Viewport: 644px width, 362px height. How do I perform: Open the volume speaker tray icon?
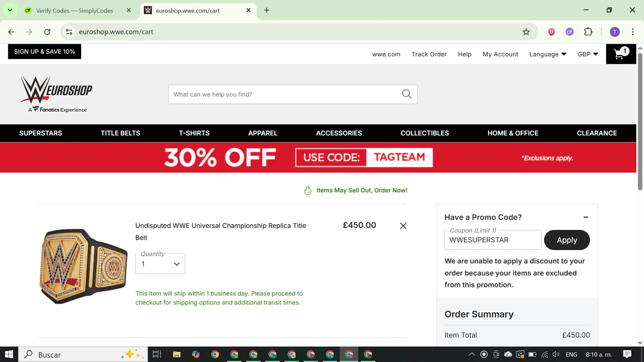pyautogui.click(x=556, y=354)
